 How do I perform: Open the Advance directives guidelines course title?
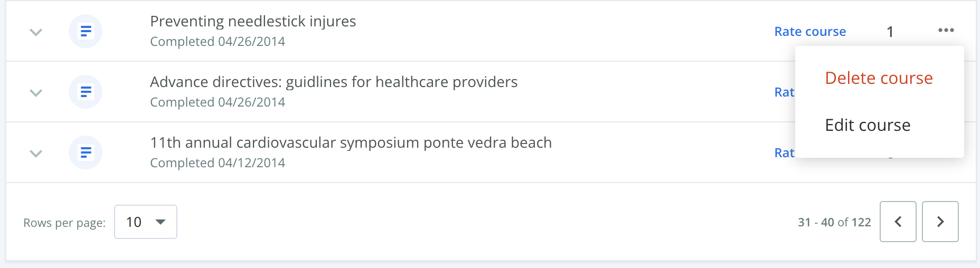(x=334, y=82)
